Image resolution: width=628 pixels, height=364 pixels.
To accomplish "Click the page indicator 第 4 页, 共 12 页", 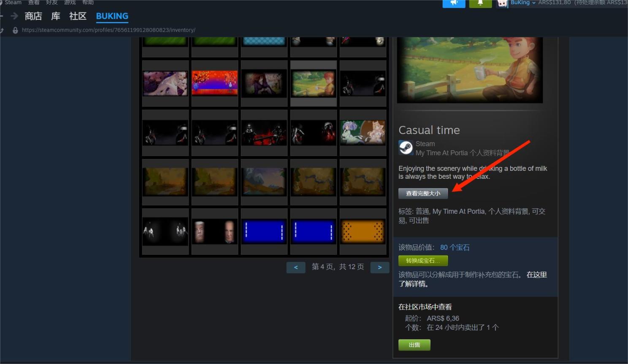I will pyautogui.click(x=338, y=267).
